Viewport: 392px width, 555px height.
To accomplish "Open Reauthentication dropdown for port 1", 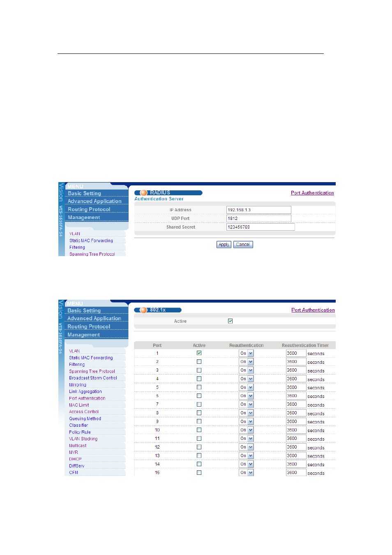I will click(x=247, y=353).
